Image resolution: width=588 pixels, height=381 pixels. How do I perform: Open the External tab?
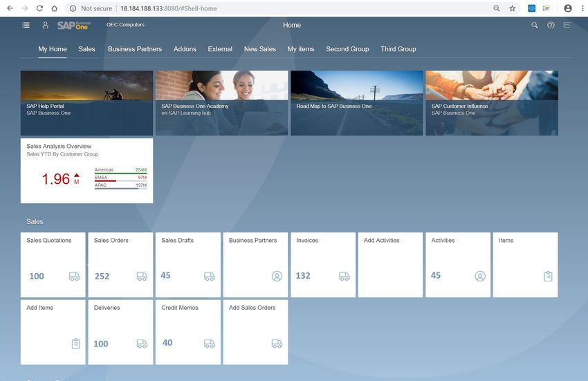coord(220,49)
